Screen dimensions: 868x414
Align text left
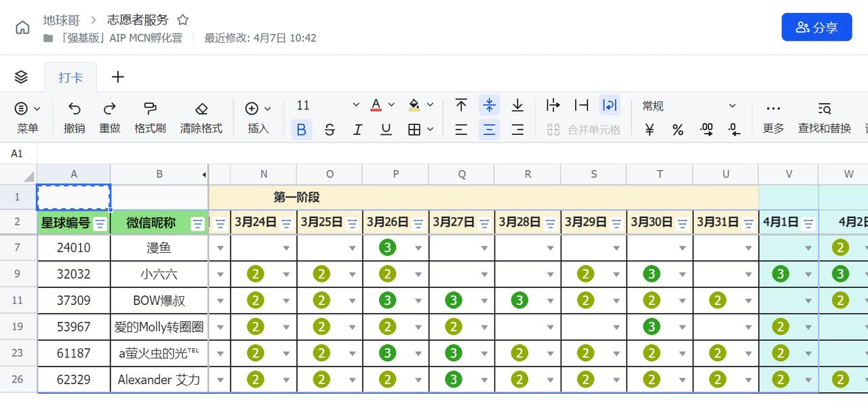461,129
